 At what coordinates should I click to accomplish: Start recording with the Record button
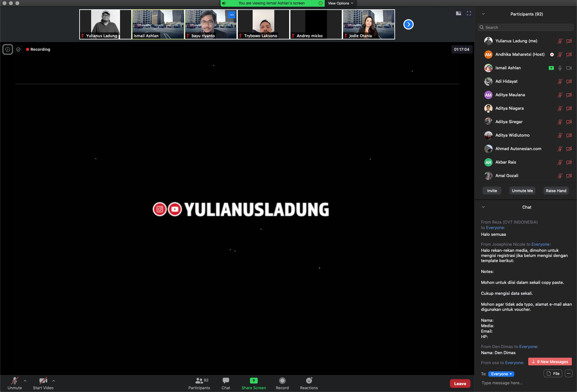[x=282, y=383]
